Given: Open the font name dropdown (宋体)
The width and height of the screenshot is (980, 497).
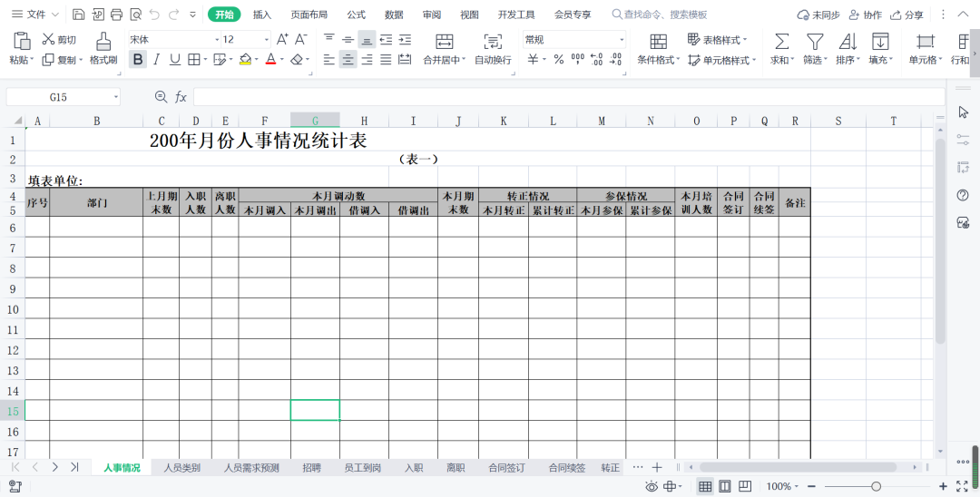Looking at the screenshot, I should (217, 39).
